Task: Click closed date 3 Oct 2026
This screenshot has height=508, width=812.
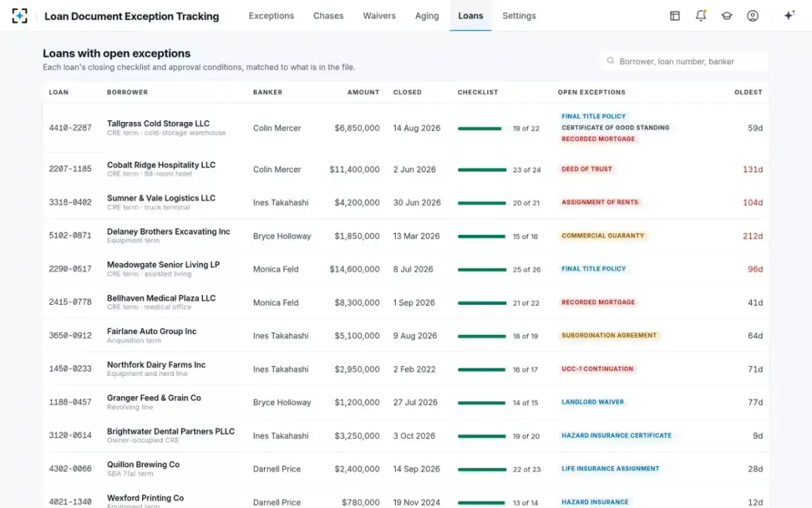Action: click(414, 436)
